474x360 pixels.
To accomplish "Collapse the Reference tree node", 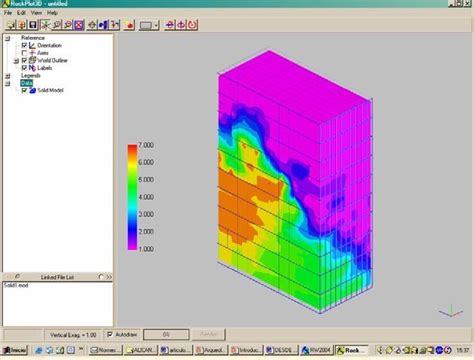I will coord(7,38).
